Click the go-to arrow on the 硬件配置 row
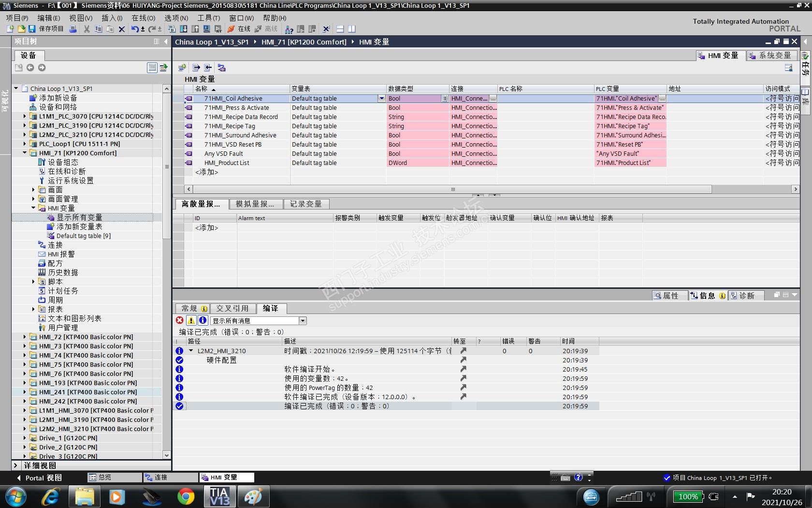 [463, 360]
